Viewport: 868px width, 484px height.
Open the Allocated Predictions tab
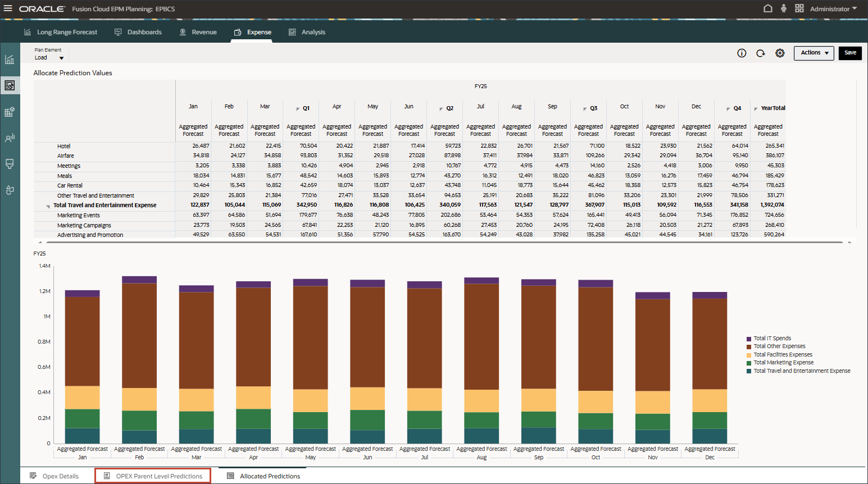[x=270, y=476]
